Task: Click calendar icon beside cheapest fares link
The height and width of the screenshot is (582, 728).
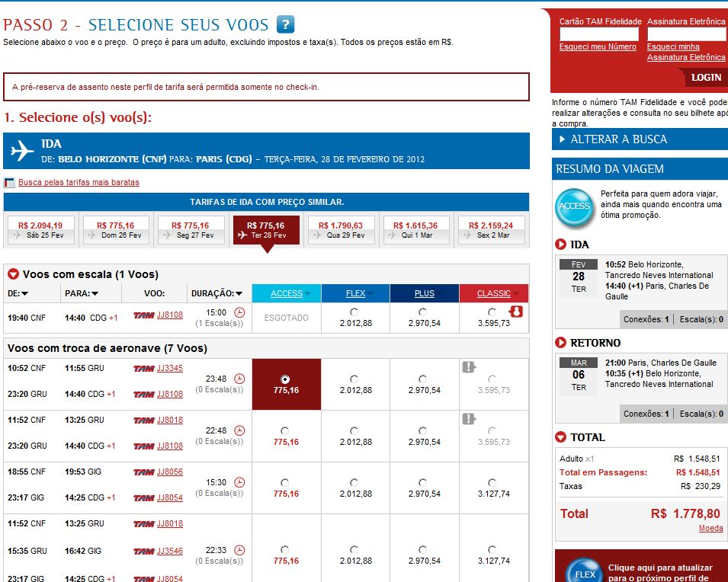Action: point(9,182)
